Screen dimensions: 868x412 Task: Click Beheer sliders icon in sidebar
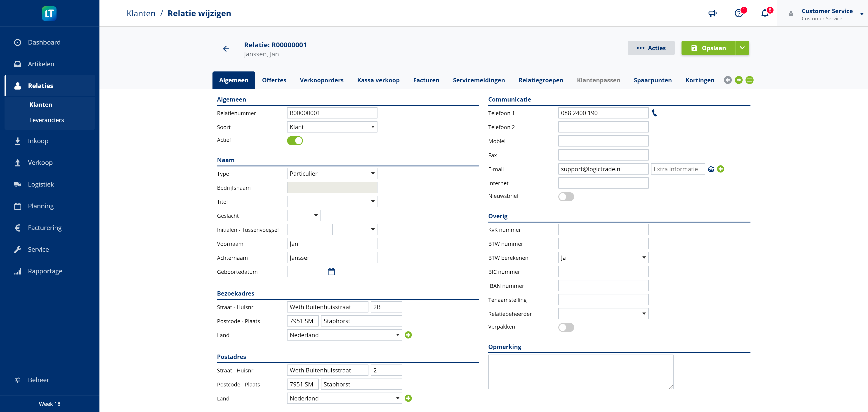(x=18, y=380)
